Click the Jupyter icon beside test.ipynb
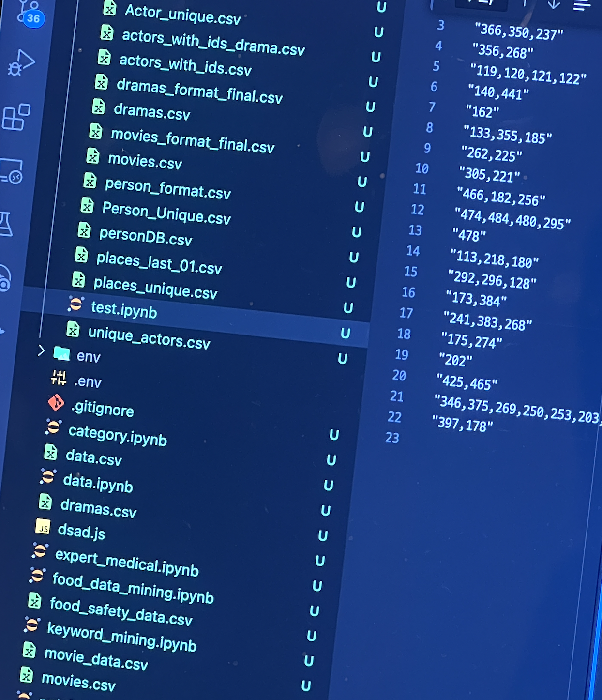This screenshot has height=700, width=602. (75, 304)
